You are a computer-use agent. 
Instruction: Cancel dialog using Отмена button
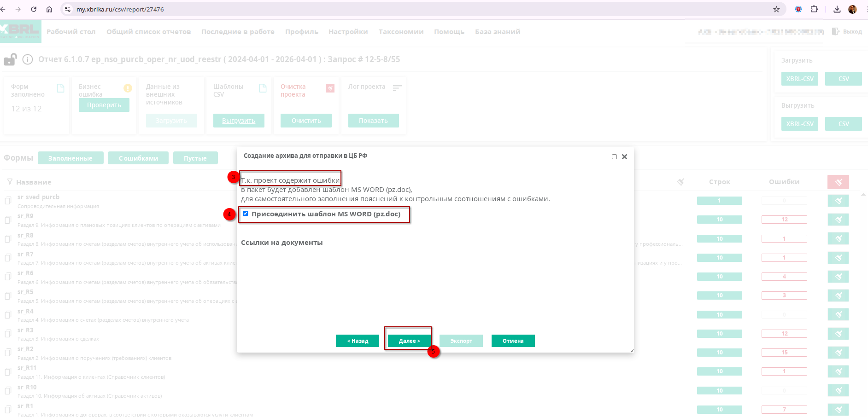(513, 341)
